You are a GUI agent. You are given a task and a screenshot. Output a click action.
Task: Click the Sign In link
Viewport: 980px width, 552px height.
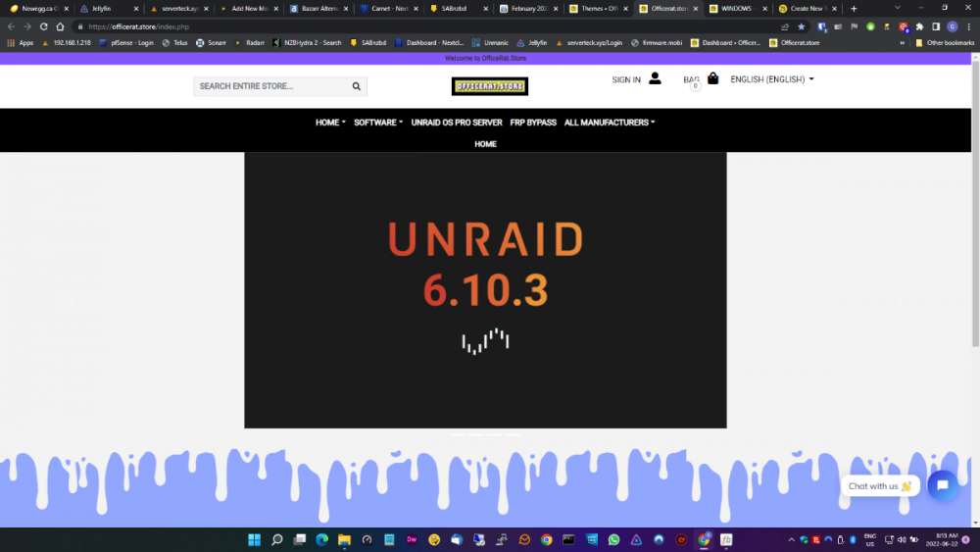pos(626,79)
